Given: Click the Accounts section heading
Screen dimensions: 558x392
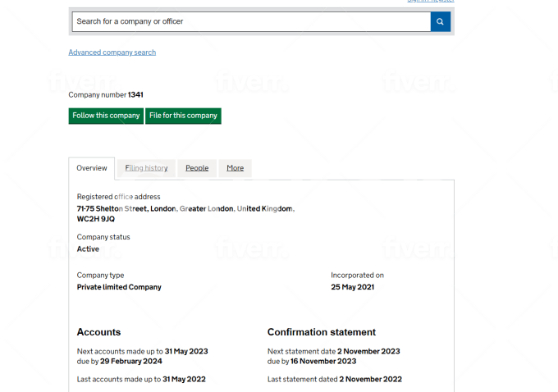Looking at the screenshot, I should click(x=98, y=332).
